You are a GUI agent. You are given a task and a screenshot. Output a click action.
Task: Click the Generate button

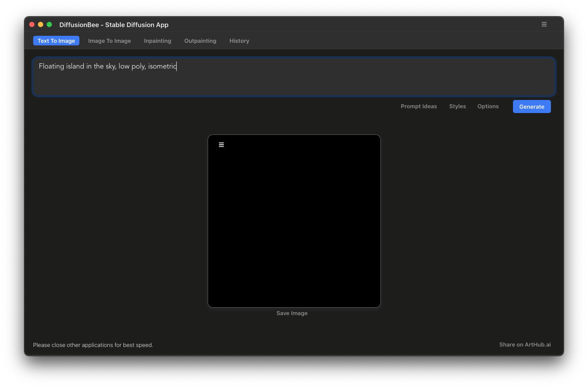[x=531, y=106]
